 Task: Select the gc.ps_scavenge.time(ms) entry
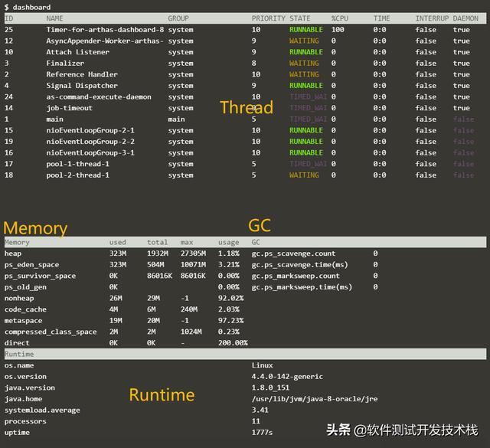pos(299,265)
